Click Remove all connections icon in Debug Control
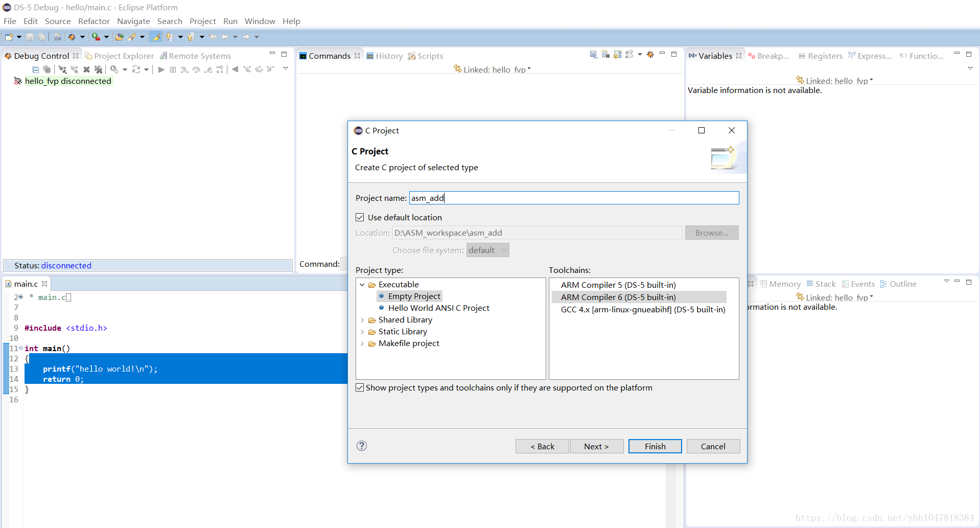This screenshot has width=980, height=528. [x=99, y=70]
